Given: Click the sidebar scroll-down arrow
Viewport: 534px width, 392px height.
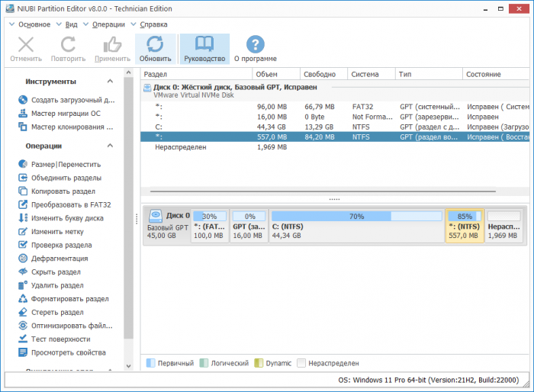Looking at the screenshot, I should click(128, 366).
